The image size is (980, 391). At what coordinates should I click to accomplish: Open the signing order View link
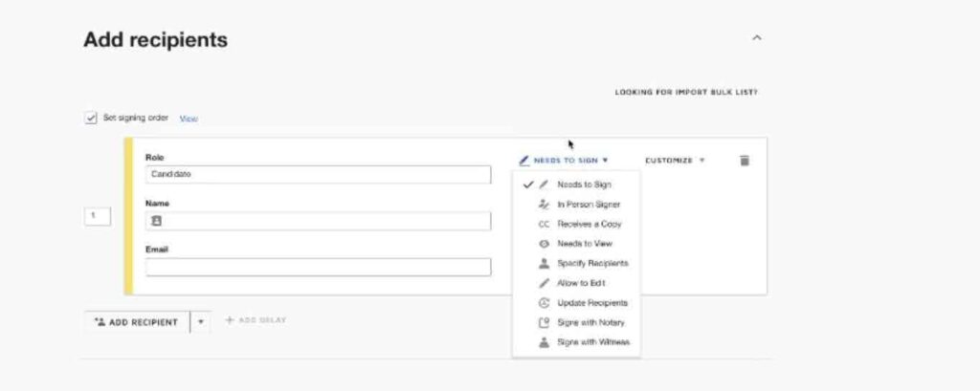[189, 119]
